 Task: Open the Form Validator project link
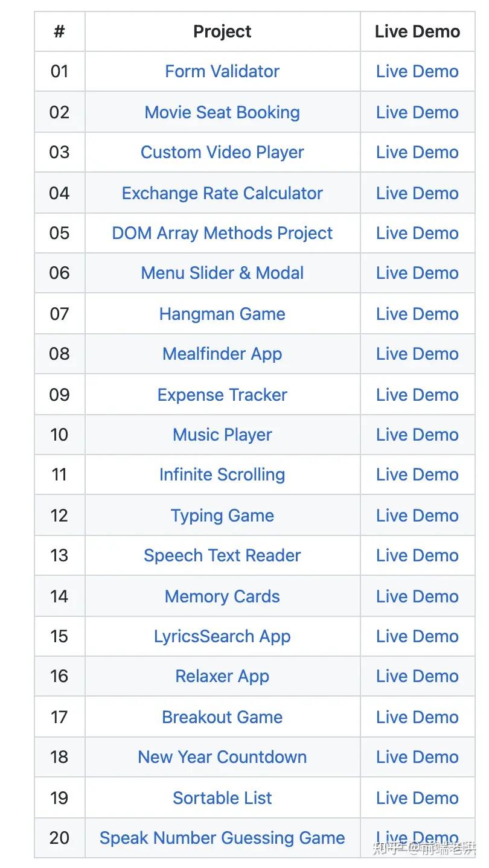[222, 71]
